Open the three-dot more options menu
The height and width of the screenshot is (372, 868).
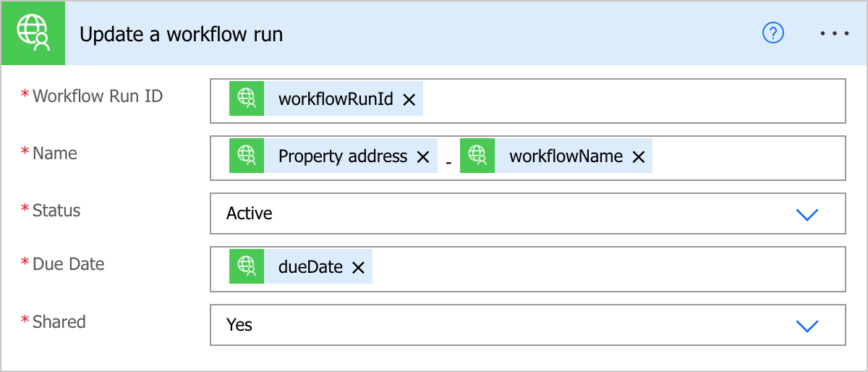(835, 34)
